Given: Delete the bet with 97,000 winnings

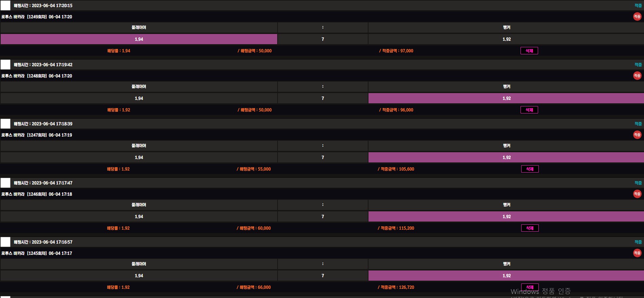Looking at the screenshot, I should tap(529, 51).
